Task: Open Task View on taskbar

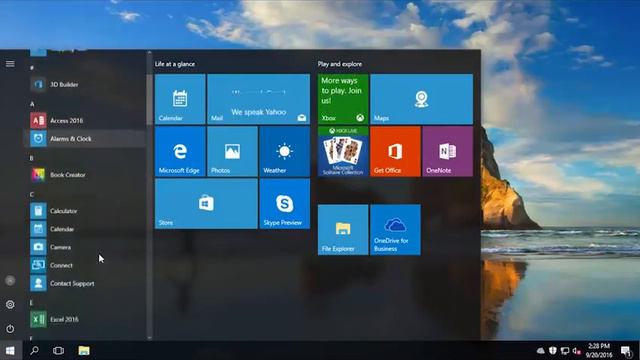Action: [58, 351]
